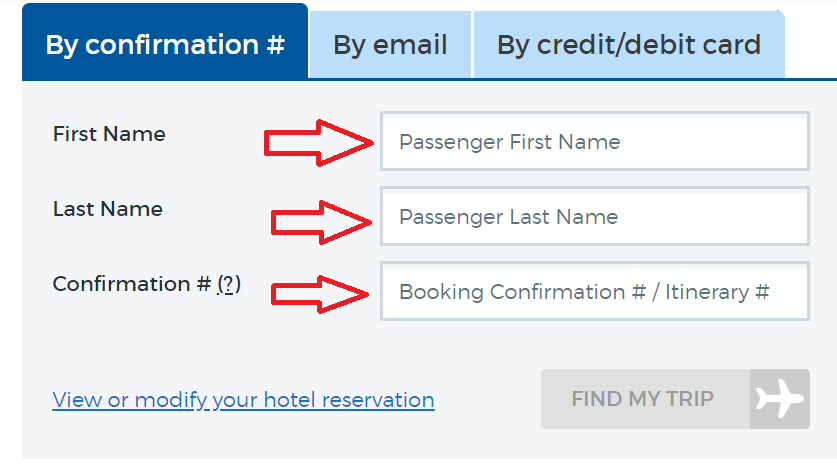The width and height of the screenshot is (837, 471).
Task: Open the By credit/debit card tab
Action: (629, 45)
